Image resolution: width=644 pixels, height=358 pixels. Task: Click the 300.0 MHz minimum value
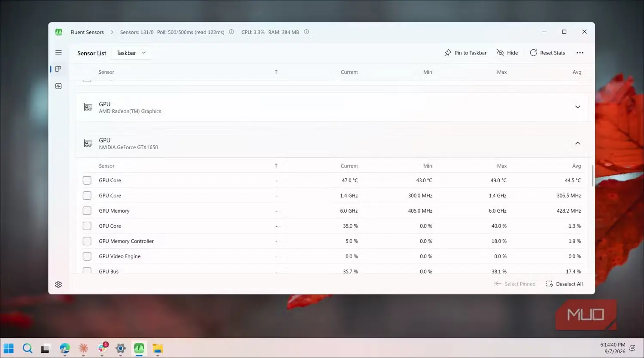(x=420, y=196)
